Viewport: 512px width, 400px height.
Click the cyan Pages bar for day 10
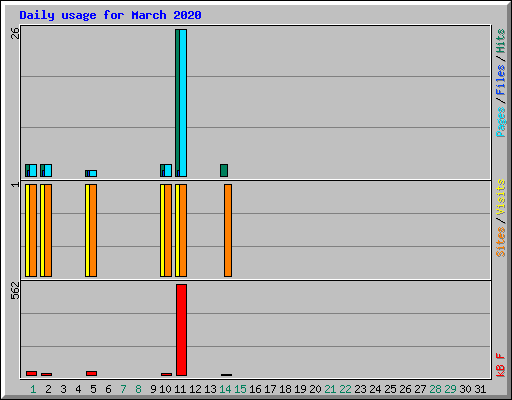(x=168, y=170)
